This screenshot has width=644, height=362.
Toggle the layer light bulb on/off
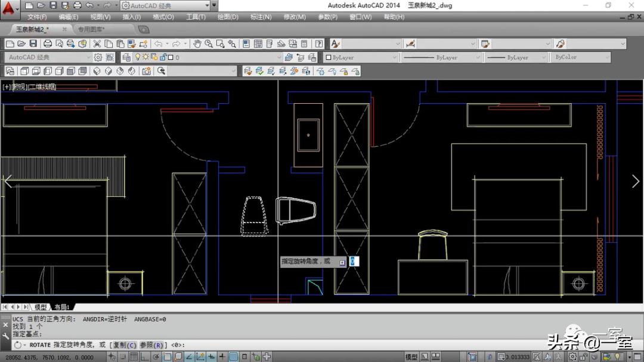click(x=137, y=57)
